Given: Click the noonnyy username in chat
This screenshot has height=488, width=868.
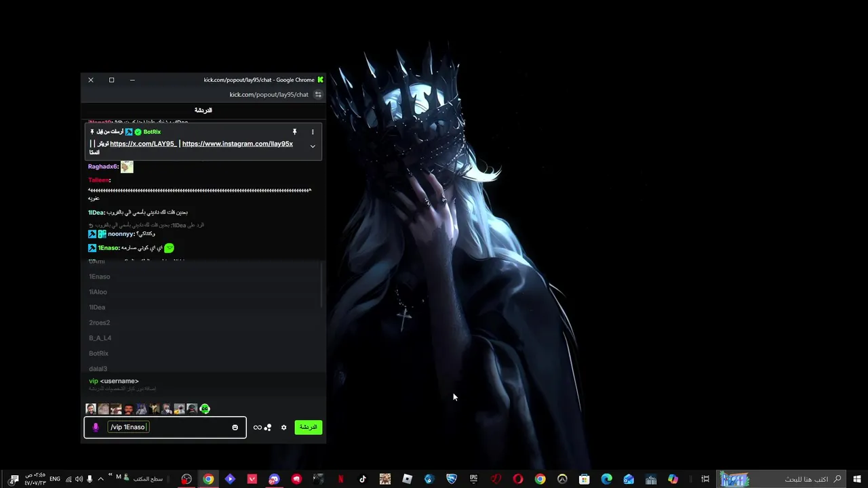Looking at the screenshot, I should [x=121, y=234].
